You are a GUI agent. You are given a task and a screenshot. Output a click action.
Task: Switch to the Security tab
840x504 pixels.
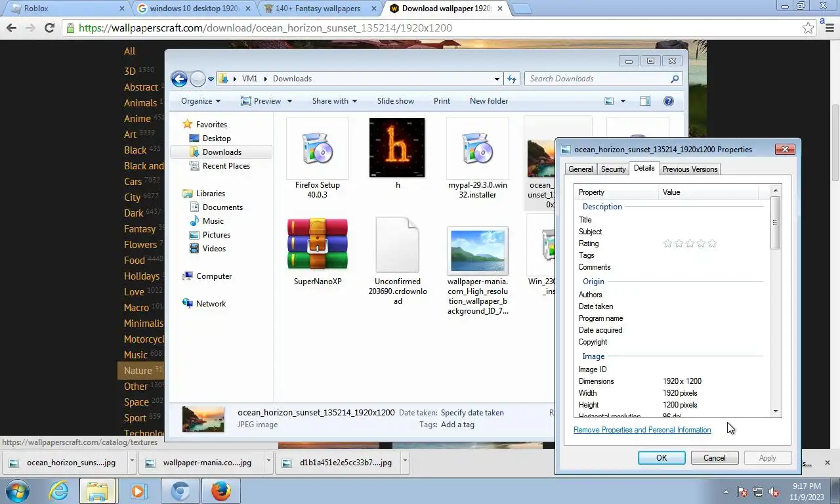(613, 169)
